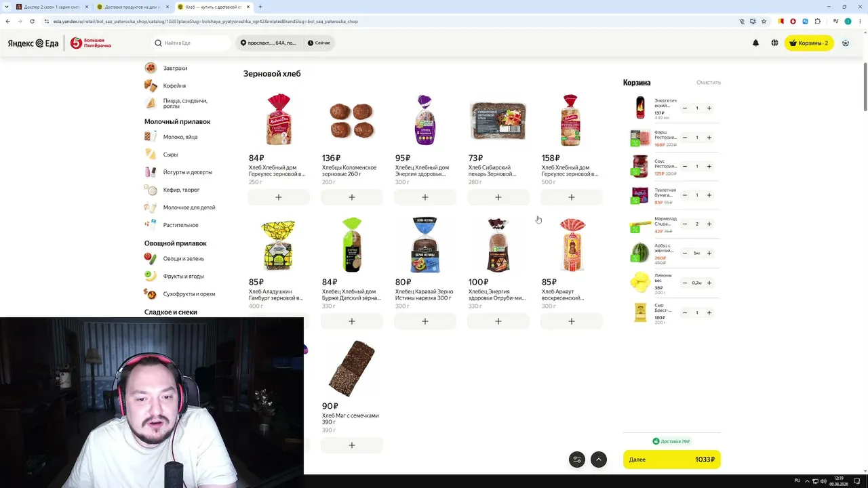
Task: Open the catalog filter settings button
Action: coord(577,460)
